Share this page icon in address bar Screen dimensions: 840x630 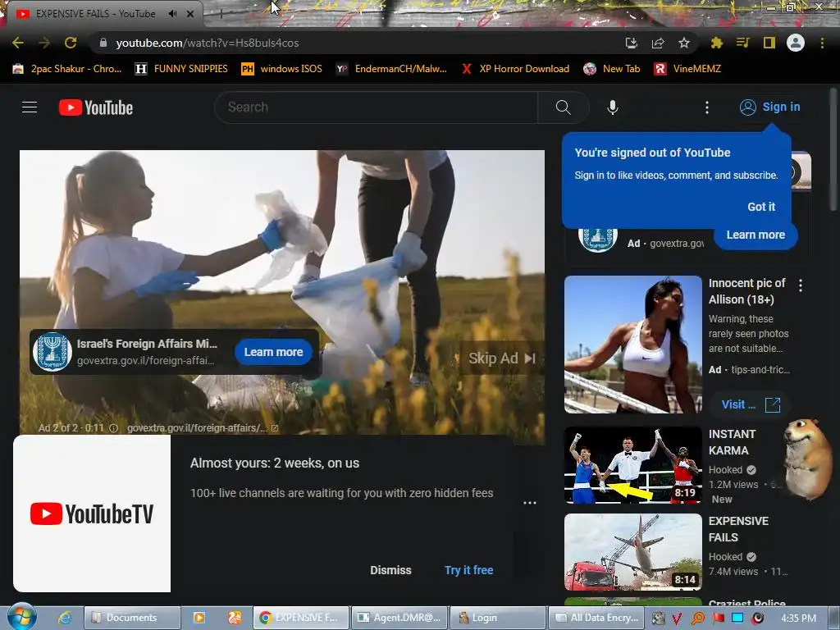658,43
